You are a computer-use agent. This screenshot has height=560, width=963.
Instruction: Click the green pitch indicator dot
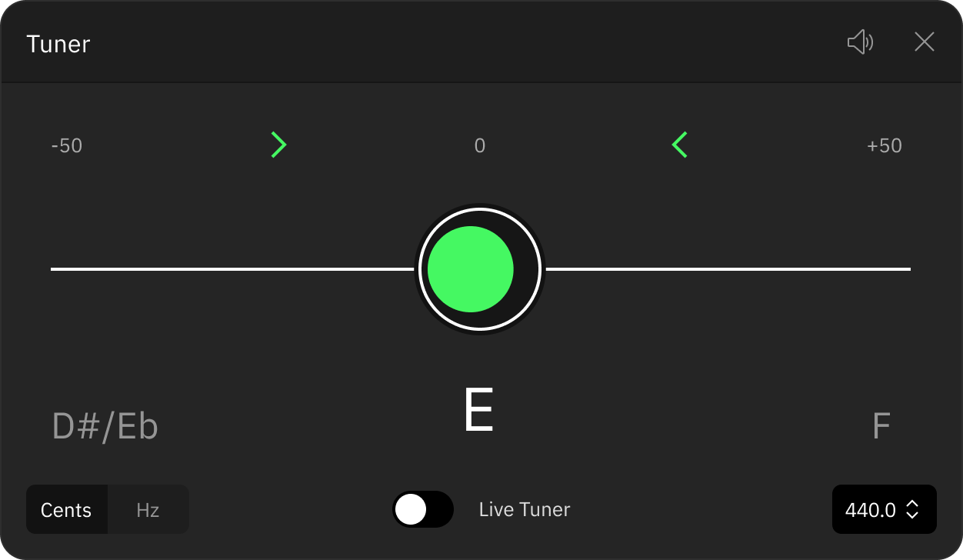pyautogui.click(x=470, y=269)
